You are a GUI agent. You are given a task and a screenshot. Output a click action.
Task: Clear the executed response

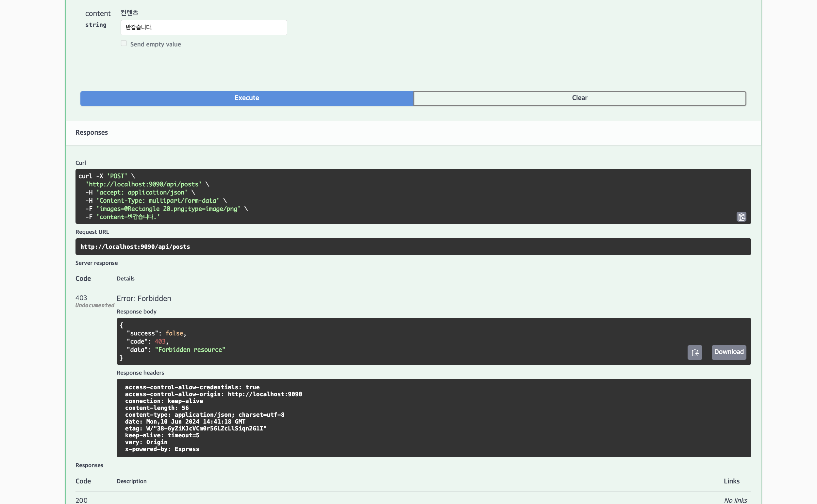[580, 98]
